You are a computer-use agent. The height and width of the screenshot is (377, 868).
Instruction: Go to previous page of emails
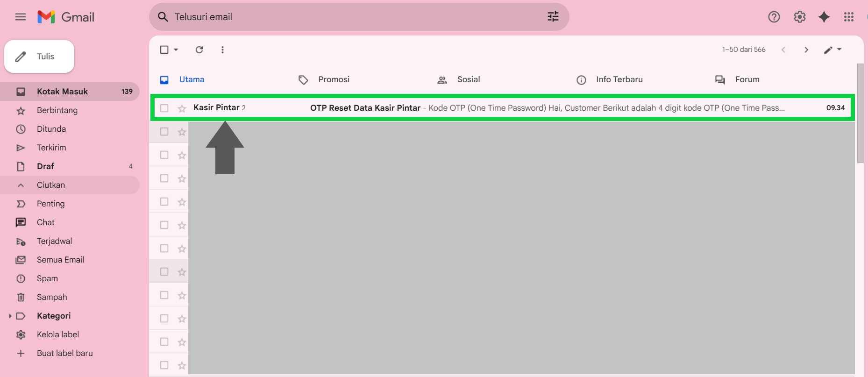click(783, 50)
